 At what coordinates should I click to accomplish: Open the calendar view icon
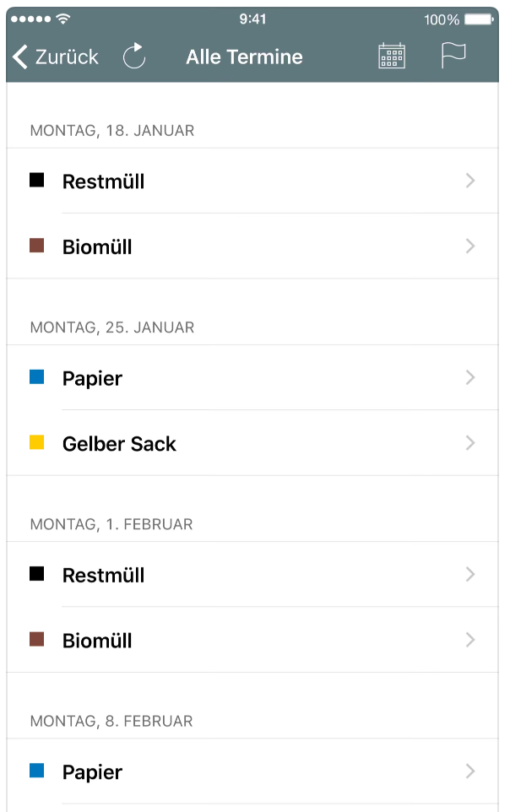click(392, 57)
